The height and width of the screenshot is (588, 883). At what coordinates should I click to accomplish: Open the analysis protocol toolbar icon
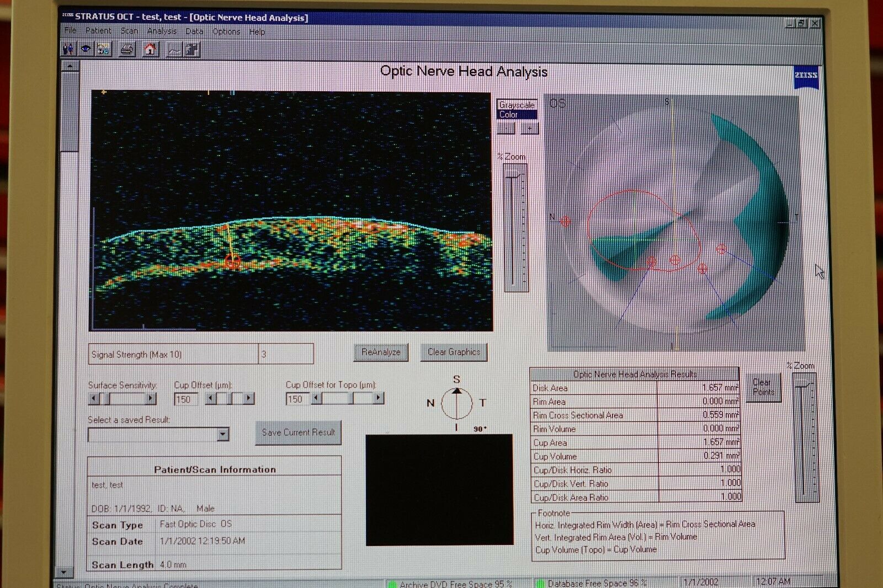point(103,49)
